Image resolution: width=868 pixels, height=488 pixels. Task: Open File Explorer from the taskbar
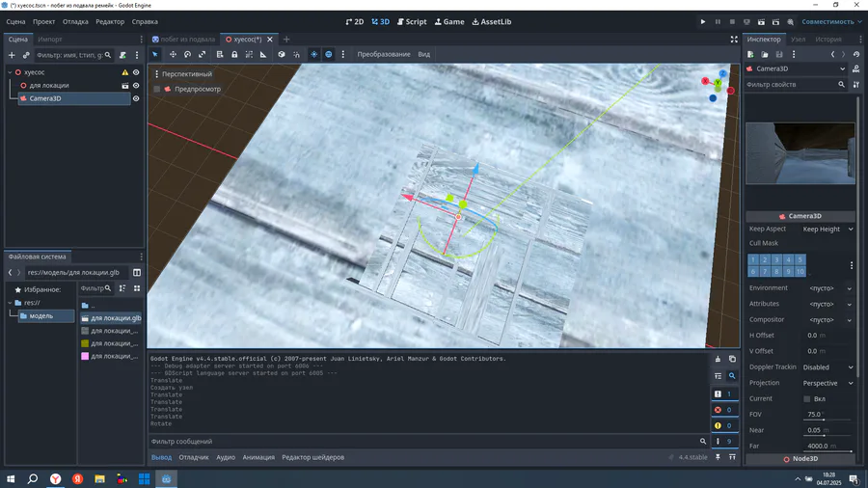pos(99,478)
